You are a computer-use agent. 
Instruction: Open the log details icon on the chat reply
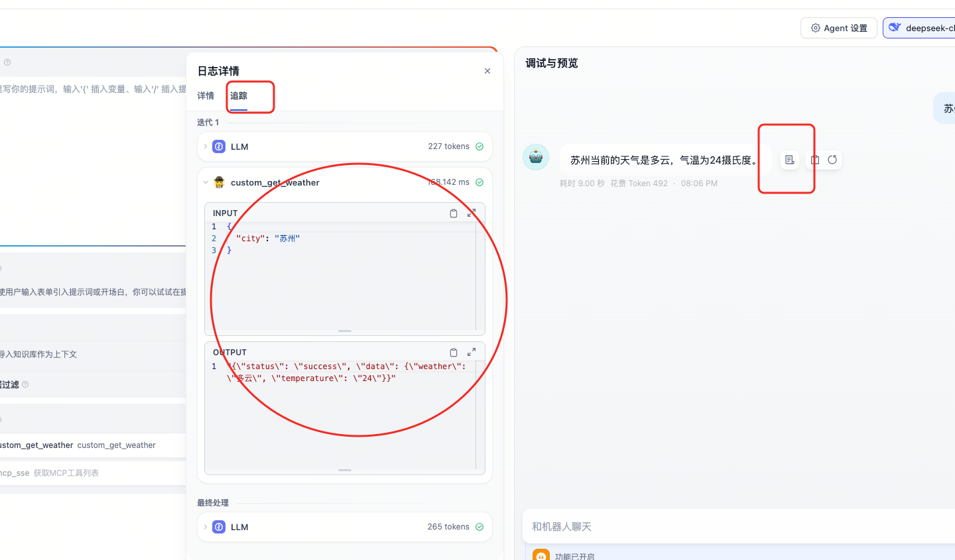point(789,160)
